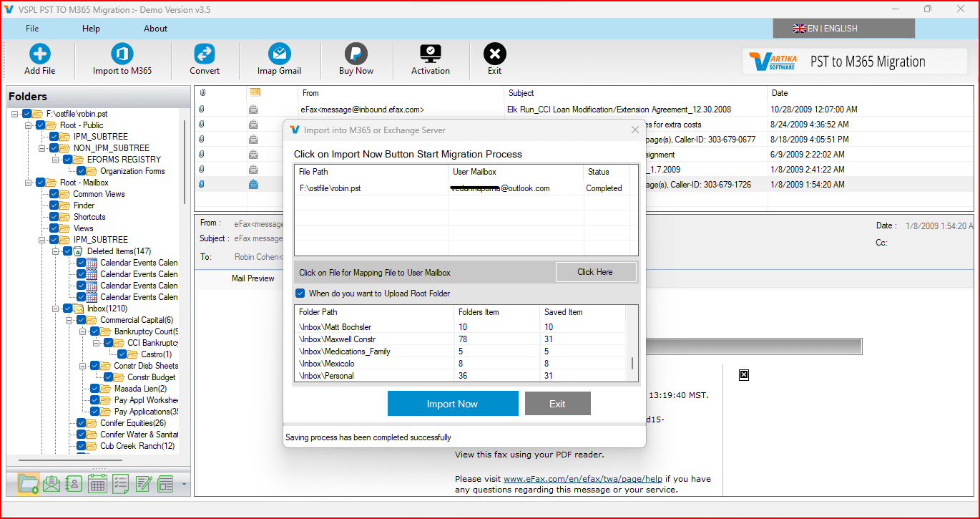This screenshot has height=519, width=980.
Task: Uncheck Root - Public folder checkbox
Action: pos(41,125)
